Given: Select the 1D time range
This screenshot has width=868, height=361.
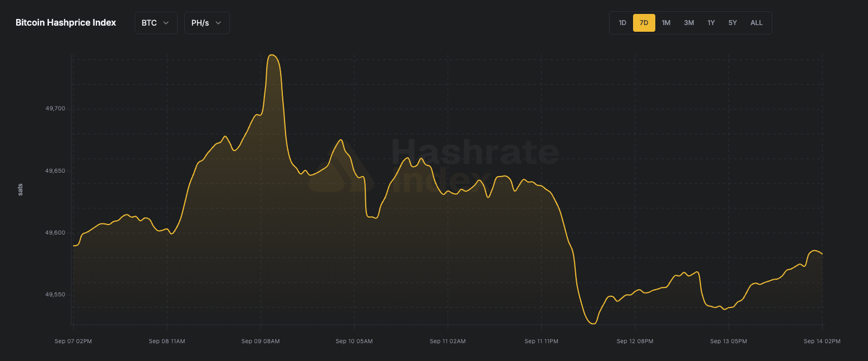Looking at the screenshot, I should point(622,23).
